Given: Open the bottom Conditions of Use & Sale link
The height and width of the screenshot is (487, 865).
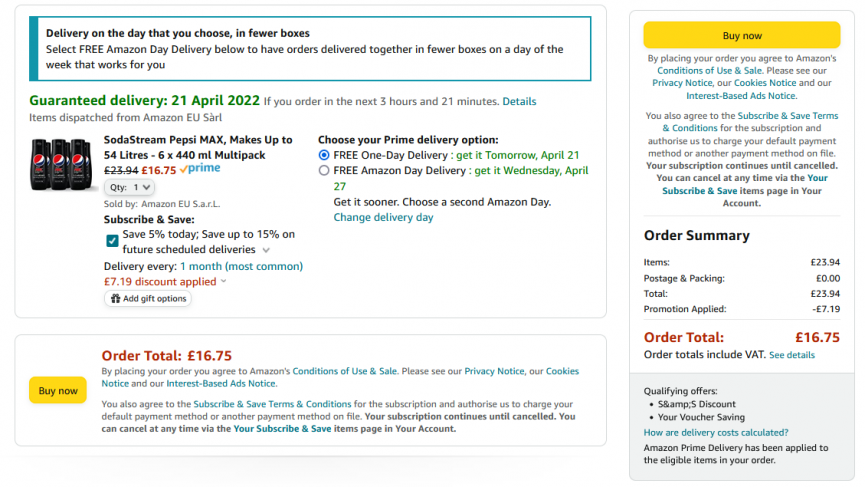Looking at the screenshot, I should (344, 371).
